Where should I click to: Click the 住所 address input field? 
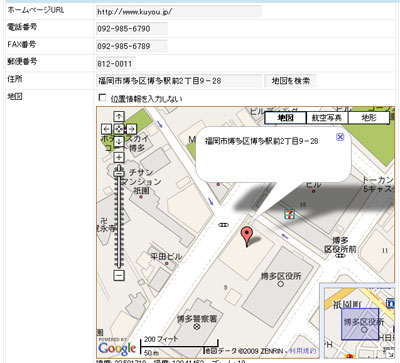pos(179,81)
